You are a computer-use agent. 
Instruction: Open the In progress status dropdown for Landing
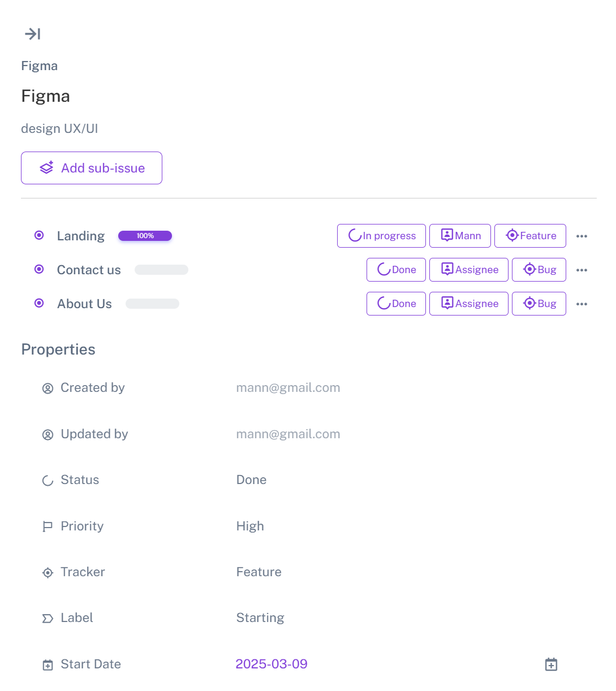[381, 236]
